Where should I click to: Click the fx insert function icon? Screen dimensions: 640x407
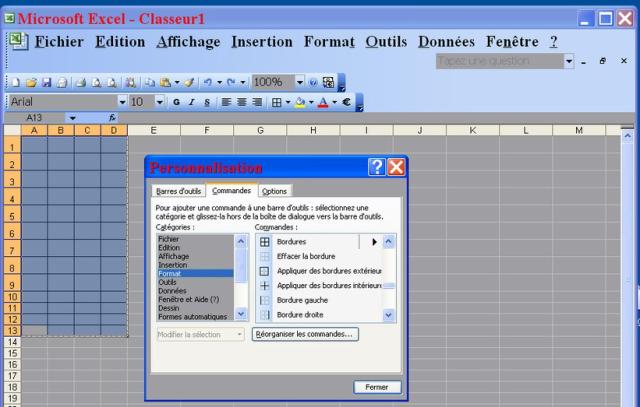112,118
